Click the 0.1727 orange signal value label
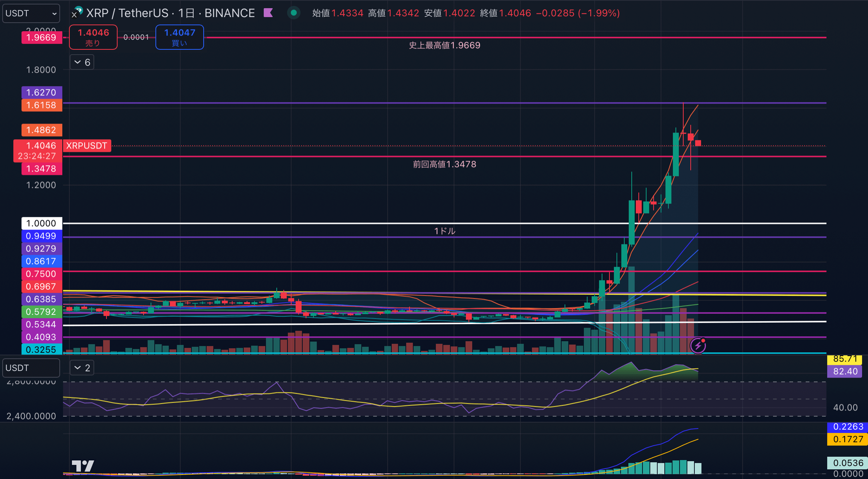The image size is (868, 479). click(x=848, y=439)
